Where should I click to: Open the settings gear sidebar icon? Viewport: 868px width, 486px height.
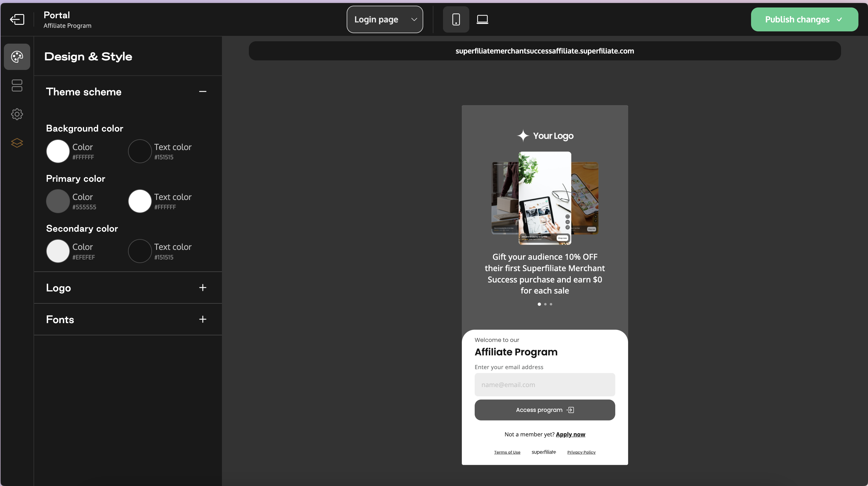(17, 114)
